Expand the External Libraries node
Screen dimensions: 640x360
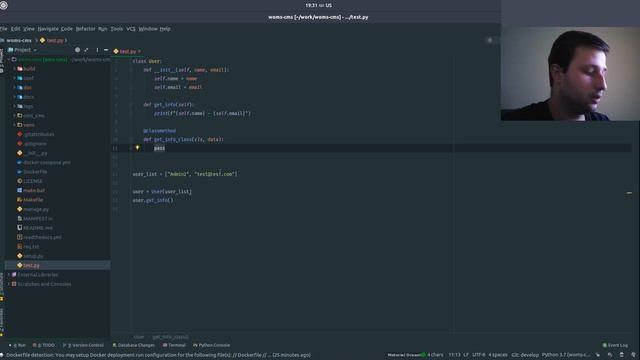point(9,275)
